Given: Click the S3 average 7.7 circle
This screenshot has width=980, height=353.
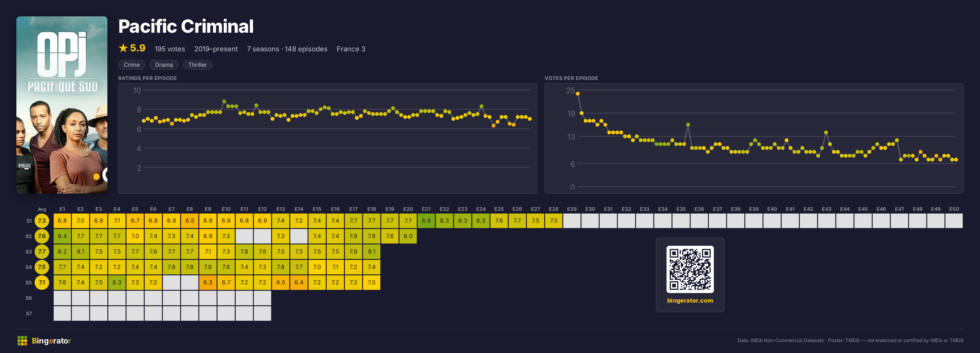Looking at the screenshot, I should tap(42, 251).
